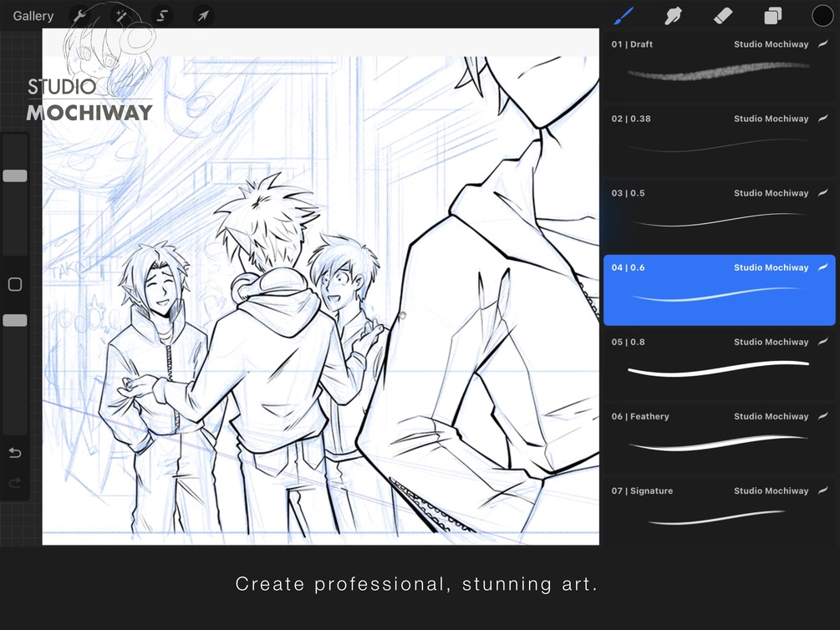
Task: Adjust the upper brush size slider
Action: point(15,175)
